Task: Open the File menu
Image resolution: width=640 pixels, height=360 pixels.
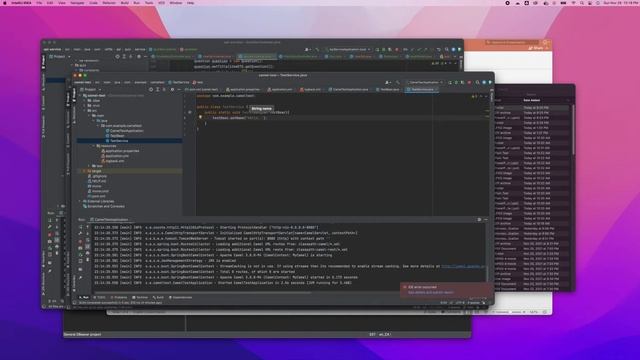Action: pyautogui.click(x=39, y=3)
